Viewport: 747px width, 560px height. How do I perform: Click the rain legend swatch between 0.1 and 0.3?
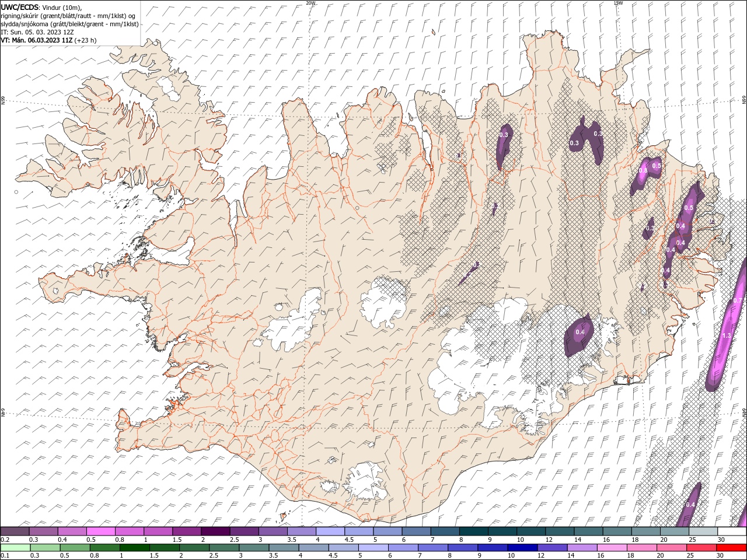coord(15,548)
